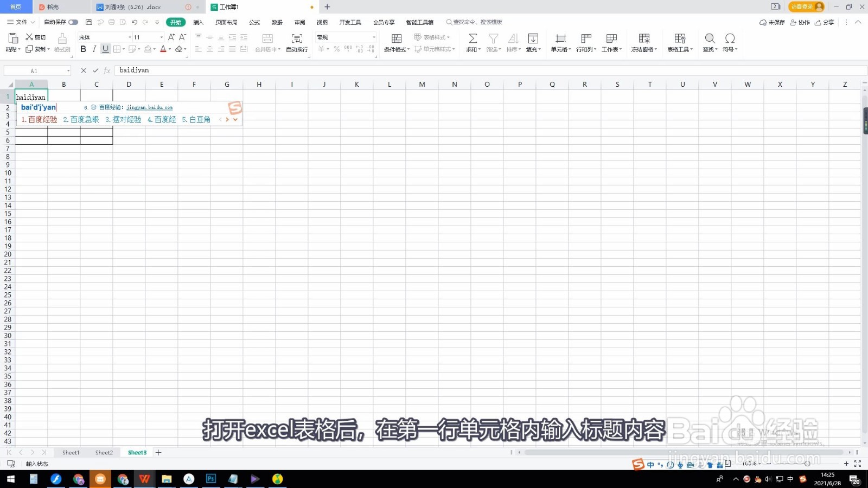Image resolution: width=868 pixels, height=488 pixels.
Task: Click the fx insert function icon
Action: [x=107, y=70]
